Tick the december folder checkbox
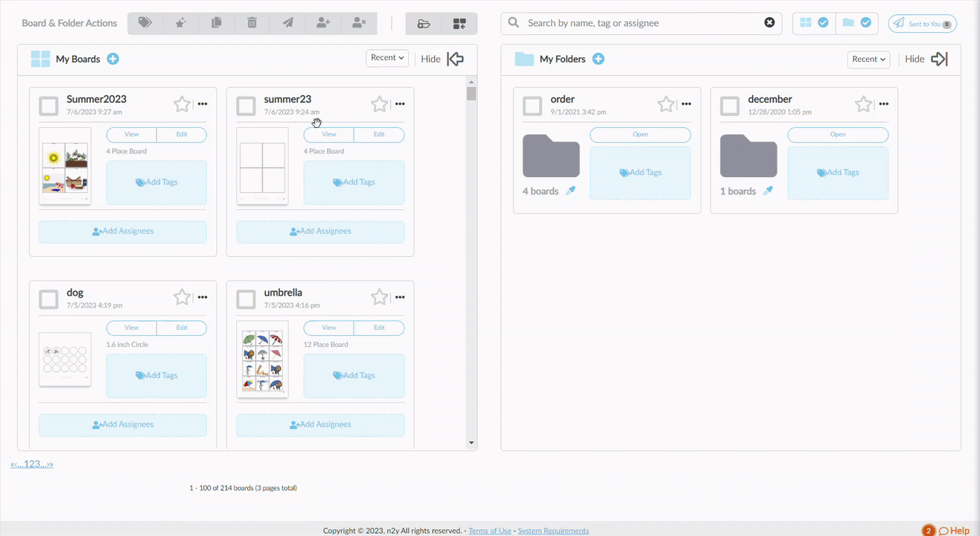980x536 pixels. coord(730,106)
